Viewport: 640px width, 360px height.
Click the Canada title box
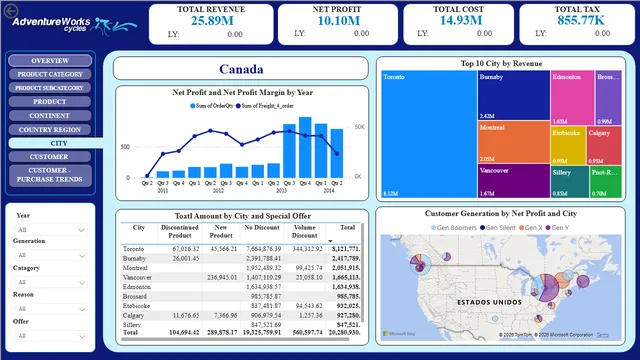[241, 69]
